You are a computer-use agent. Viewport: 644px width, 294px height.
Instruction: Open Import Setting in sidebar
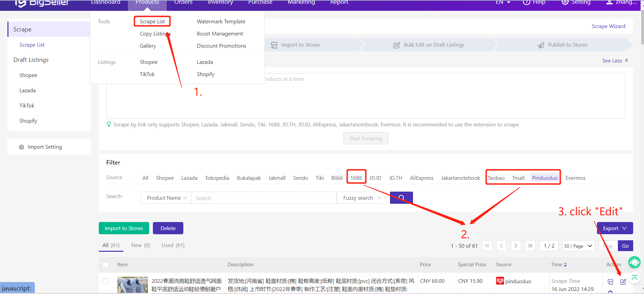(45, 147)
